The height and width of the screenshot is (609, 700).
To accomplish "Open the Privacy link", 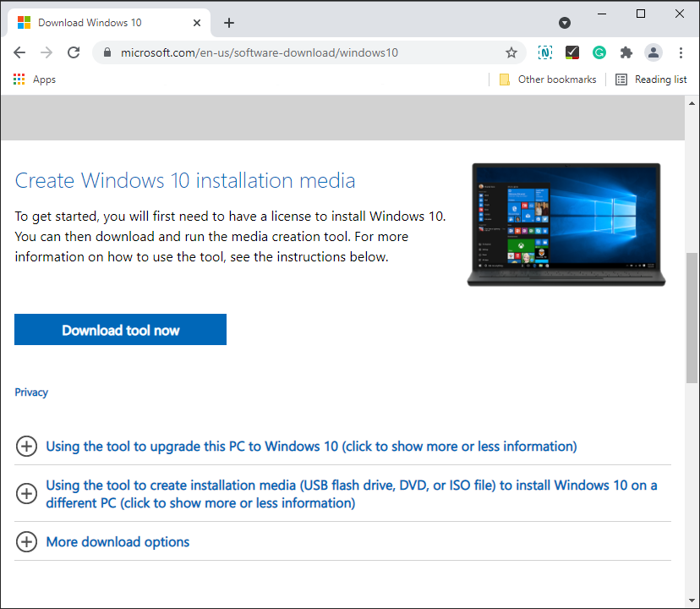I will click(31, 392).
